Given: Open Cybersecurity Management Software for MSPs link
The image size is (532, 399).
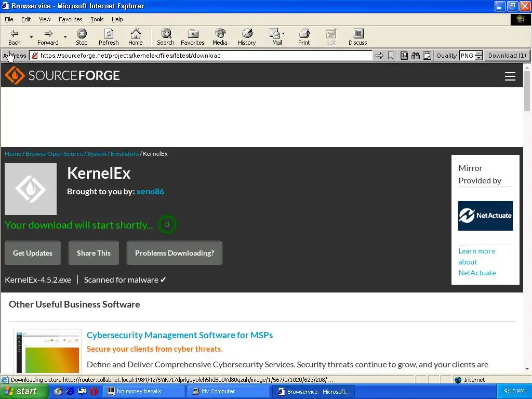Looking at the screenshot, I should [180, 335].
